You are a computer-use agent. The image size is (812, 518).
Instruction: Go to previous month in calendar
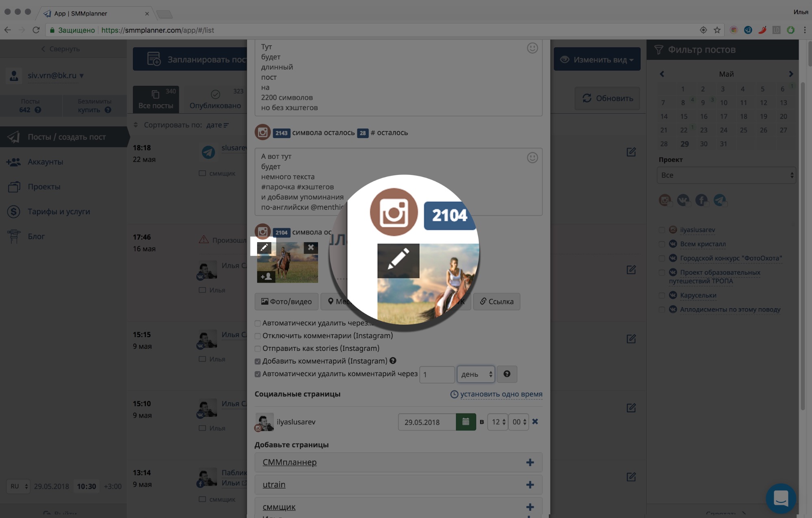[x=662, y=74]
